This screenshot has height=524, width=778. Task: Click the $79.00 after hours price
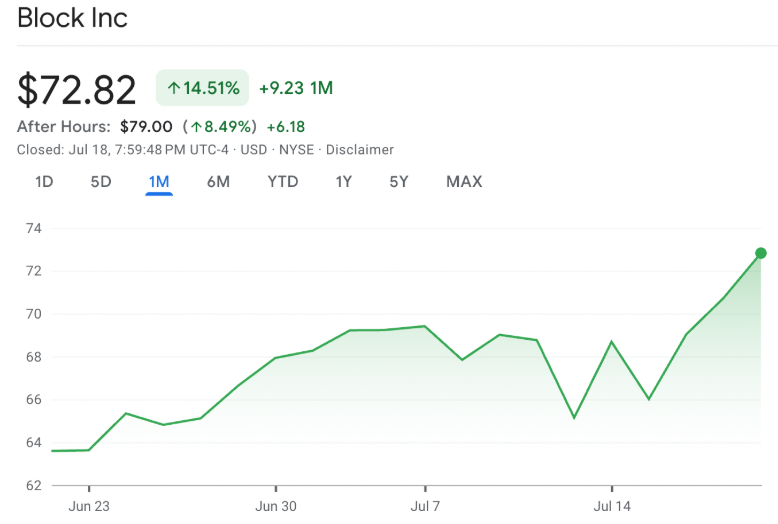pos(146,127)
